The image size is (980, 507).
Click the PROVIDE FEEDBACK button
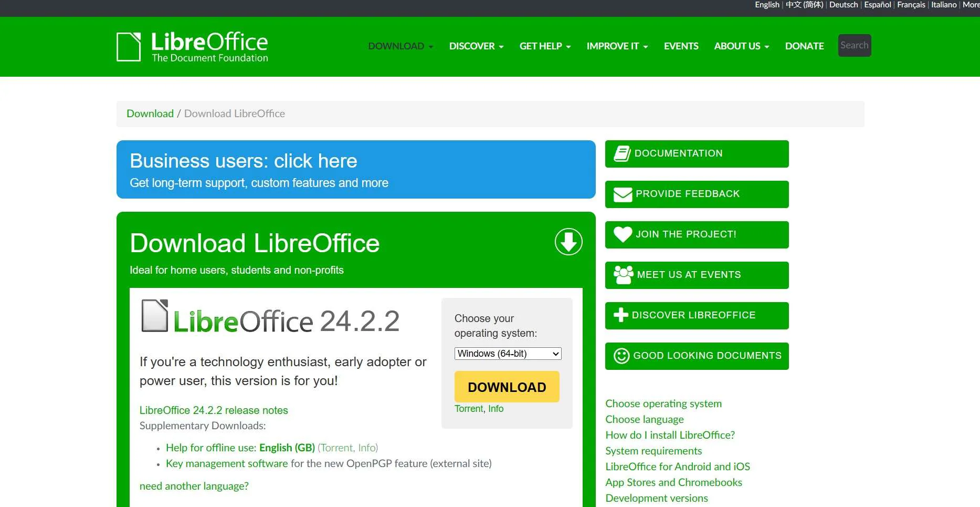click(x=697, y=194)
